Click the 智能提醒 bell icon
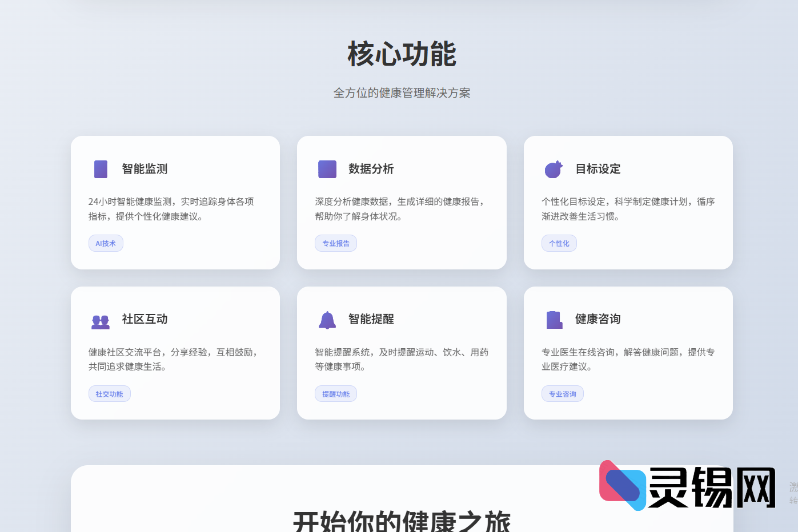Image resolution: width=798 pixels, height=532 pixels. point(327,320)
